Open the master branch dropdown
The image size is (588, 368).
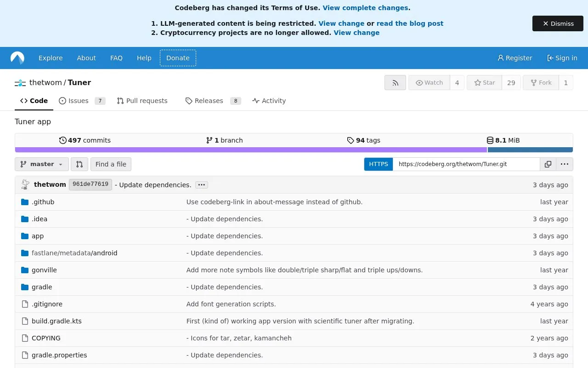pyautogui.click(x=42, y=164)
